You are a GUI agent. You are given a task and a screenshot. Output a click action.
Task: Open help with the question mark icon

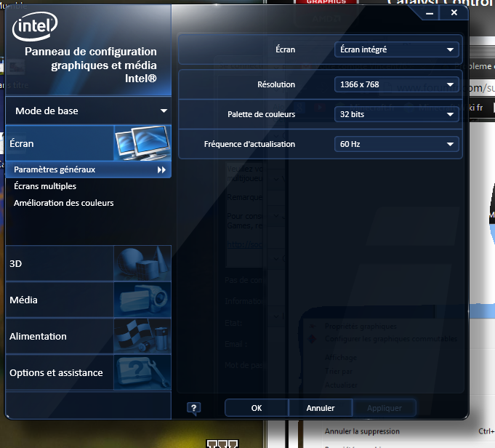[x=194, y=408]
